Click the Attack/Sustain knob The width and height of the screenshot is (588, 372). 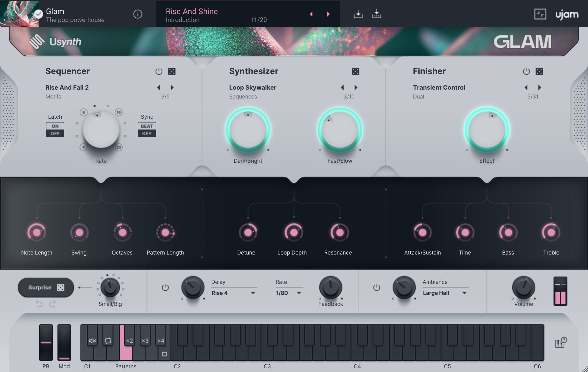423,232
